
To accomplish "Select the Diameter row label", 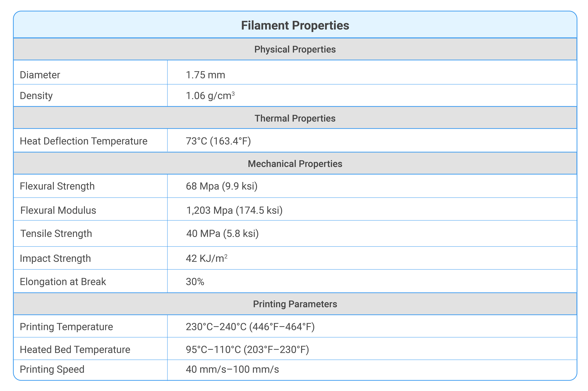I will pyautogui.click(x=40, y=75).
